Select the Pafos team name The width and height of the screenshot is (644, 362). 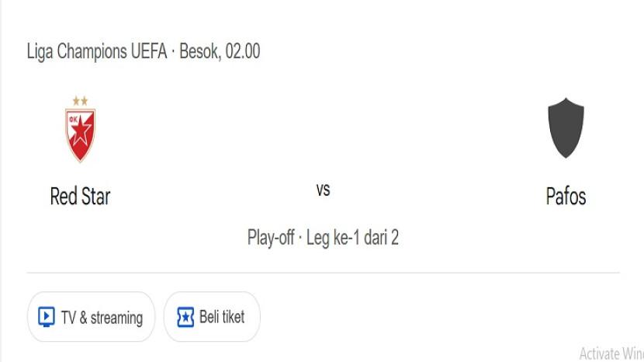pyautogui.click(x=566, y=196)
